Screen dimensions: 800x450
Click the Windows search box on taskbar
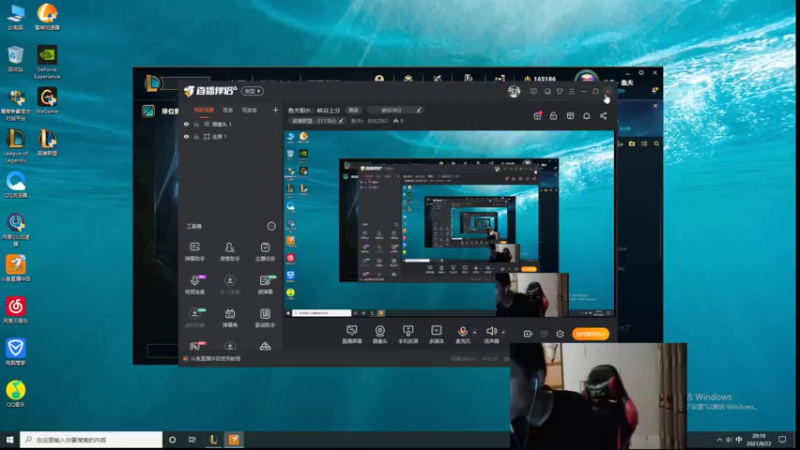click(x=91, y=439)
